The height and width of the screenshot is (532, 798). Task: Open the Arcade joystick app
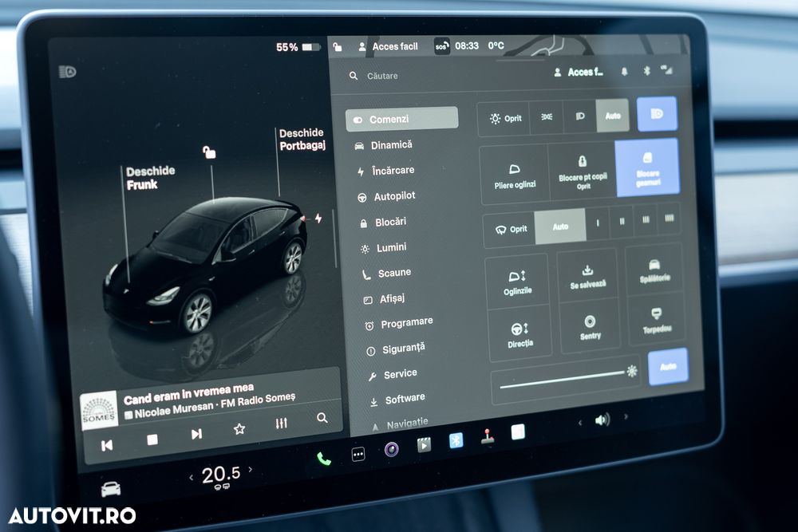487,436
